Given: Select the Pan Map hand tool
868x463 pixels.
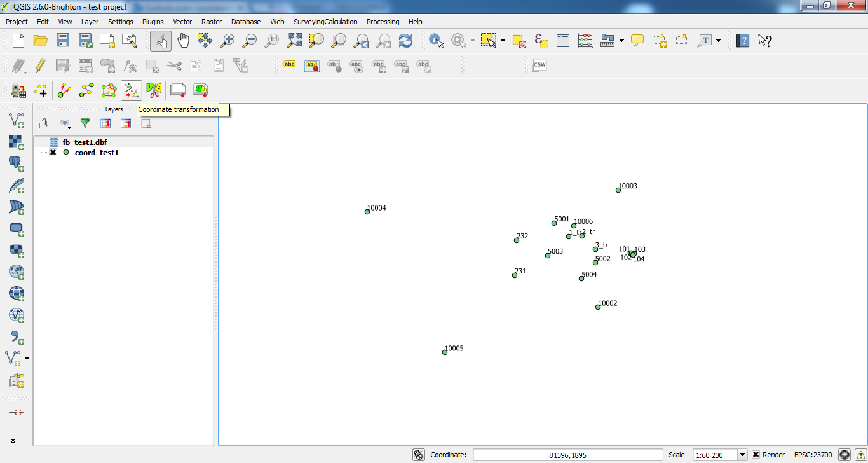Looking at the screenshot, I should [183, 41].
